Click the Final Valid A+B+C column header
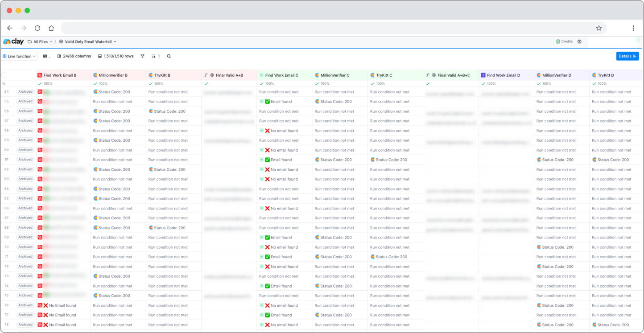 click(x=451, y=75)
